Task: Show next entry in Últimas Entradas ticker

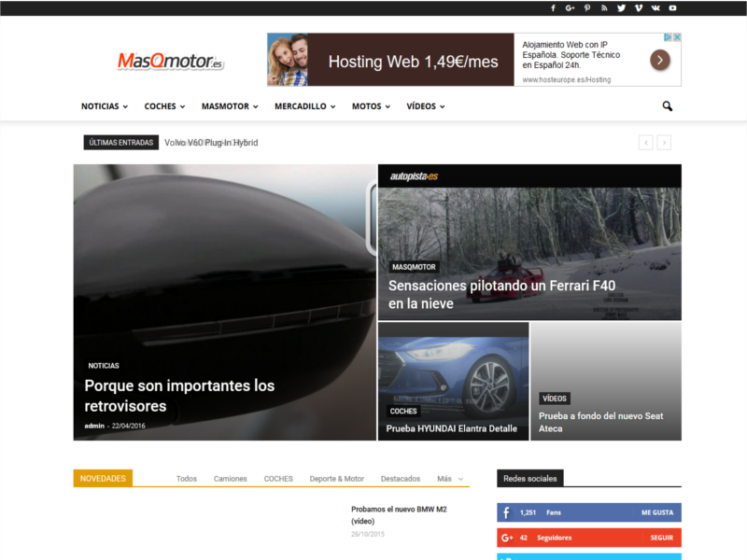Action: pyautogui.click(x=664, y=143)
